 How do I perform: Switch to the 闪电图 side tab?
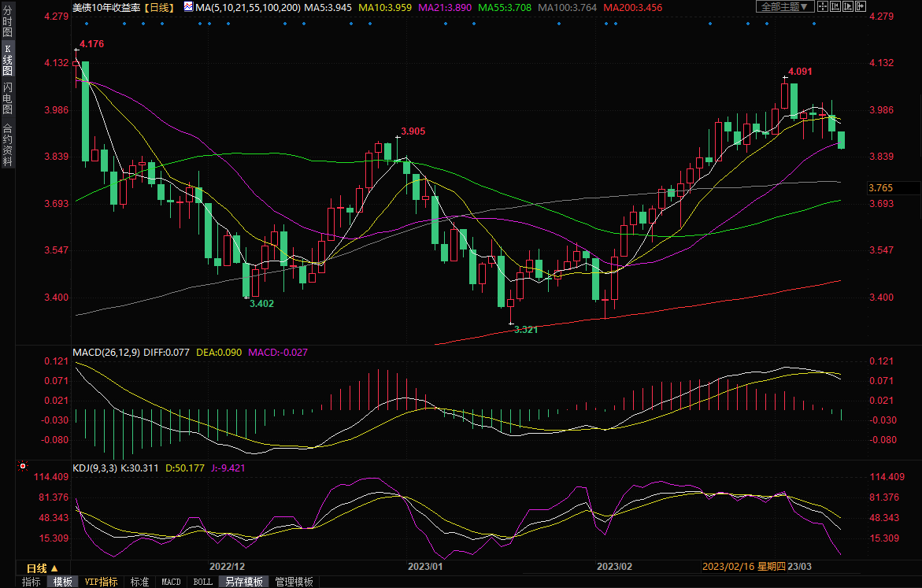7,98
